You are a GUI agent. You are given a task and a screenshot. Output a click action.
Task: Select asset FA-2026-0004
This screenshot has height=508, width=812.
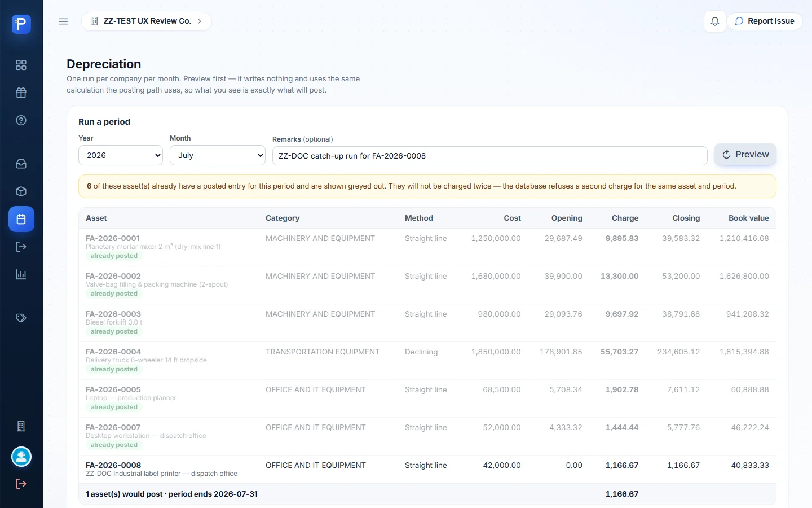[x=113, y=352]
